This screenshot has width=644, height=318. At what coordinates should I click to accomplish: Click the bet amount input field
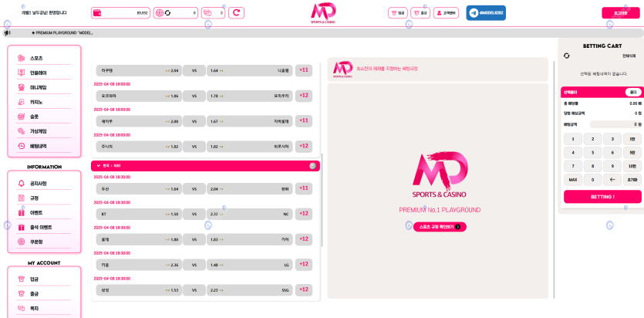615,124
